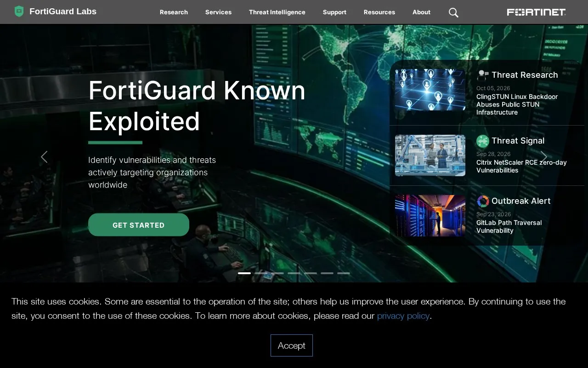Jump to the second carousel slide indicator

pyautogui.click(x=261, y=273)
